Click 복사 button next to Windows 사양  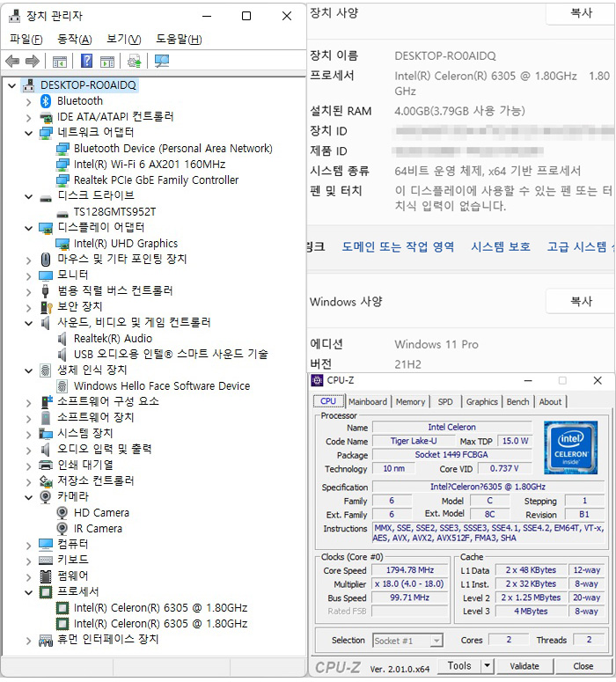coord(581,301)
